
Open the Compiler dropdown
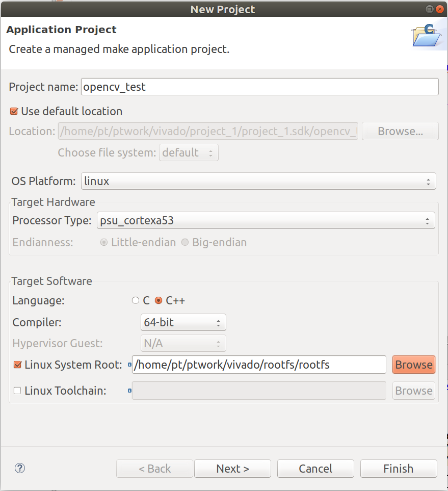click(x=183, y=322)
